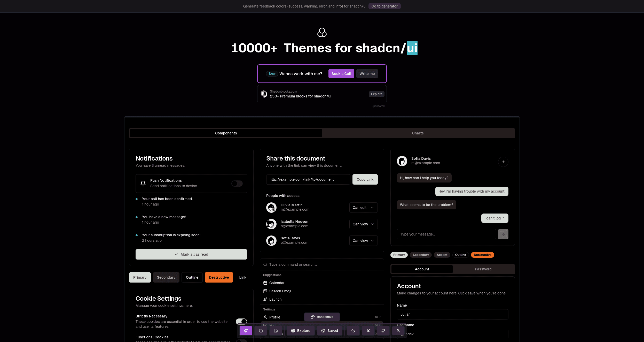Click 'Your call has been confirmed.' notification
This screenshot has width=644, height=342.
click(167, 199)
